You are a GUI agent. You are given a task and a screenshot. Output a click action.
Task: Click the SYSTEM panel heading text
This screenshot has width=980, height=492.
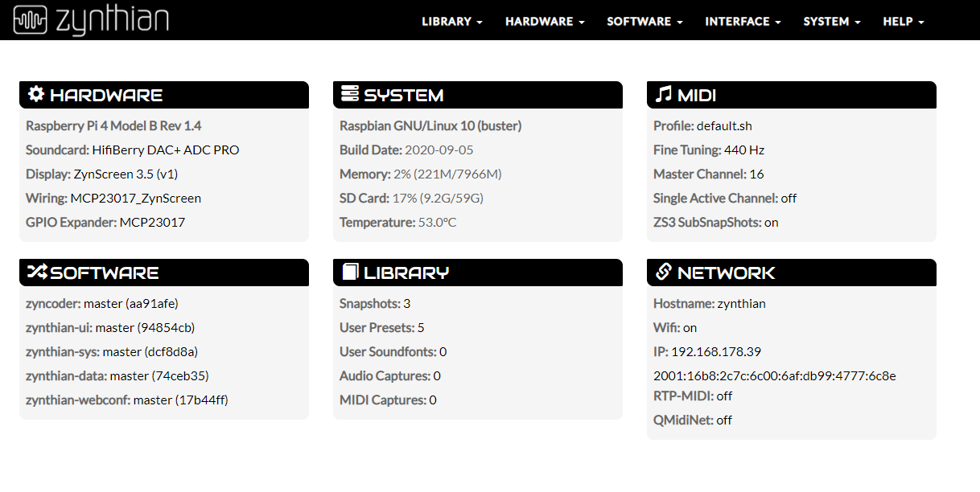point(404,95)
